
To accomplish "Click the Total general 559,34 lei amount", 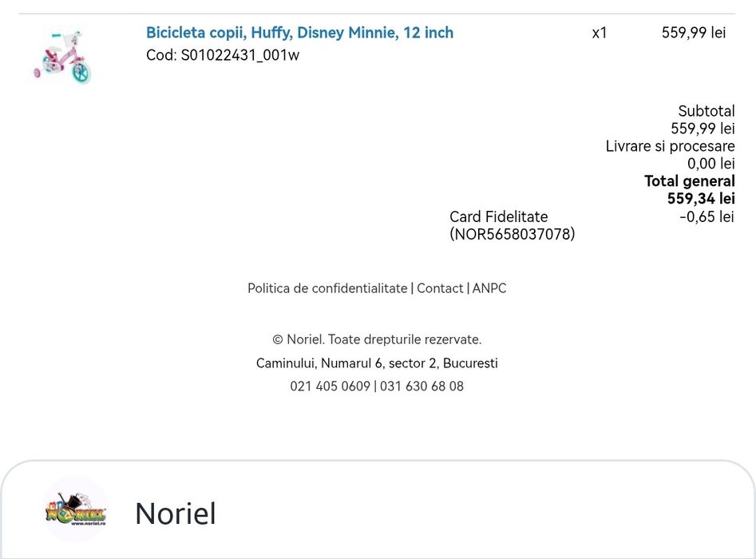I will tap(701, 198).
